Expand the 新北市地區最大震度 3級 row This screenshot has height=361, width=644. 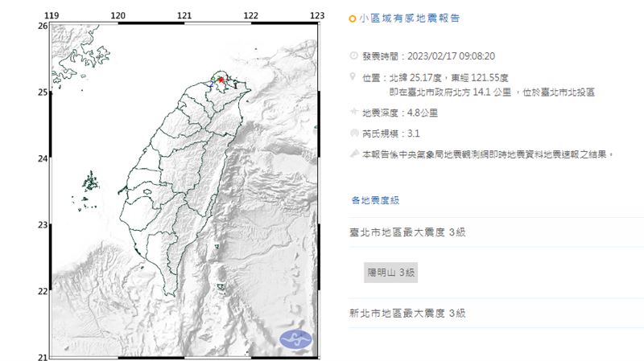[x=496, y=314]
